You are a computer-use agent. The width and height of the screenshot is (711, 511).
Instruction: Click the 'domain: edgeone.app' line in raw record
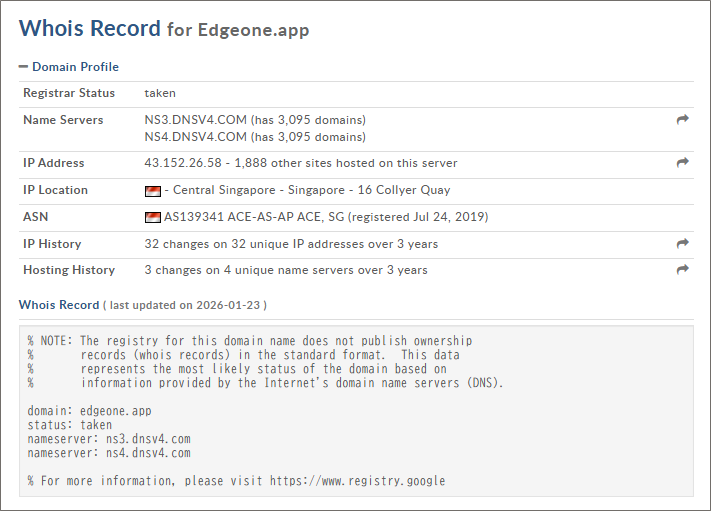tap(90, 410)
